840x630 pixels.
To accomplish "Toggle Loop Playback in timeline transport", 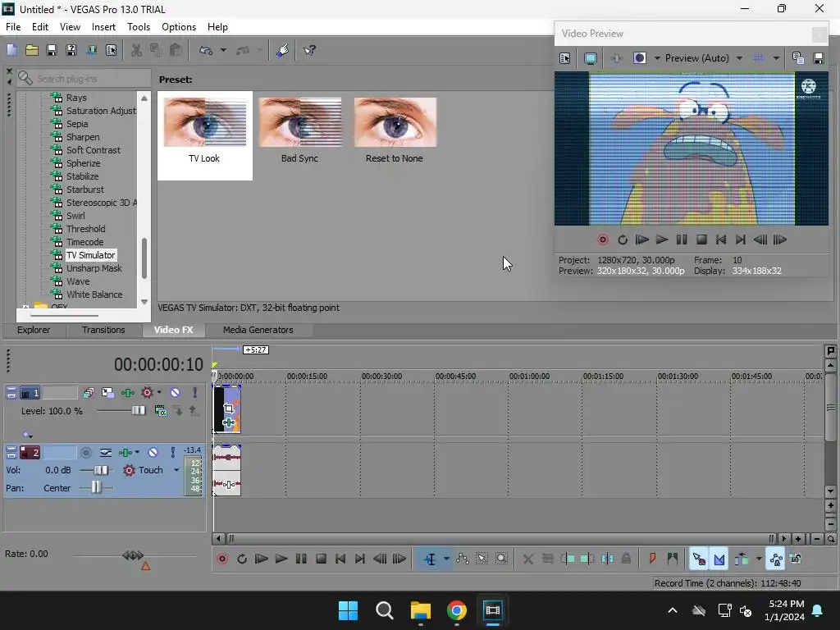I will tap(242, 559).
